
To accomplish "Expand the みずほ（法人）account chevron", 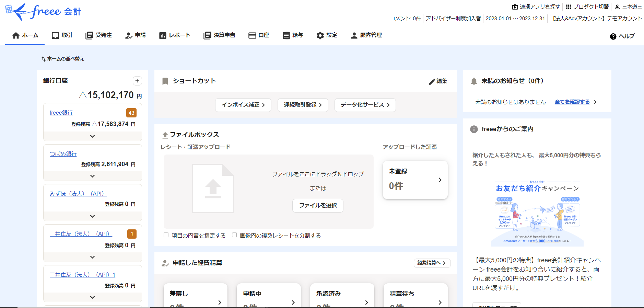I will click(x=92, y=216).
